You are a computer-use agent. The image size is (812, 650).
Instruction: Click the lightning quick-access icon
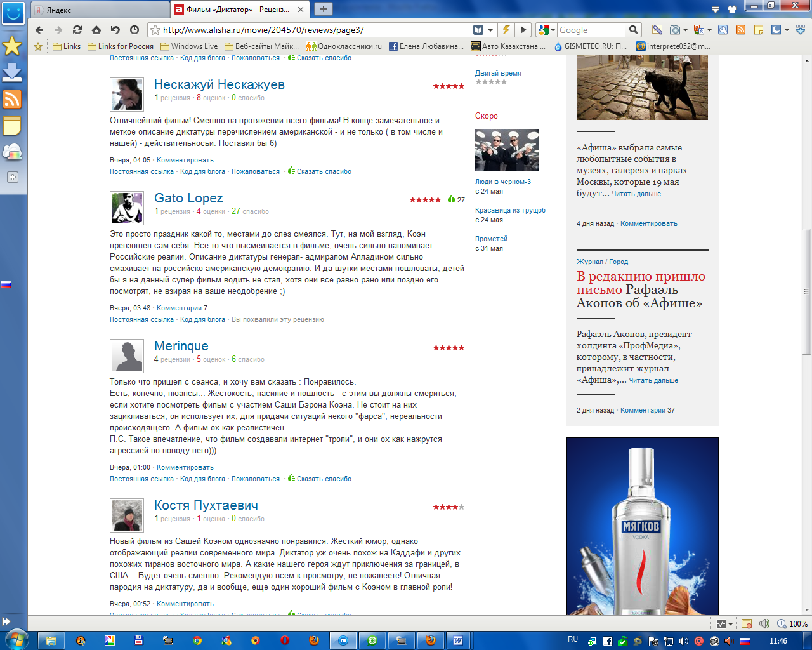pos(506,30)
